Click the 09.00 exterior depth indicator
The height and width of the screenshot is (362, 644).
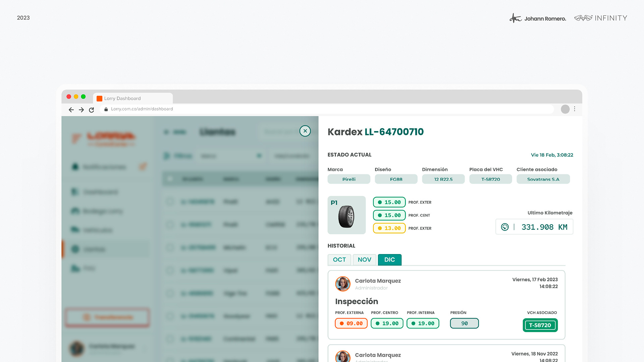click(x=351, y=323)
